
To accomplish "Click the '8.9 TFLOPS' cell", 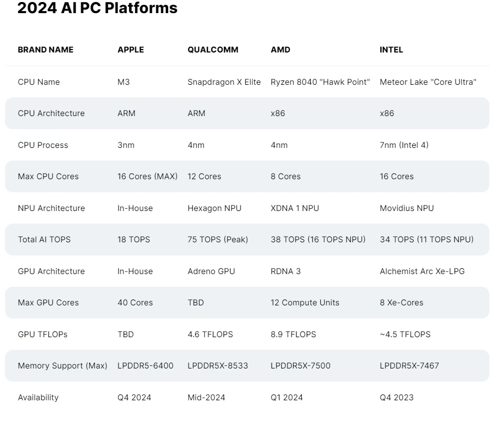I will pos(293,334).
